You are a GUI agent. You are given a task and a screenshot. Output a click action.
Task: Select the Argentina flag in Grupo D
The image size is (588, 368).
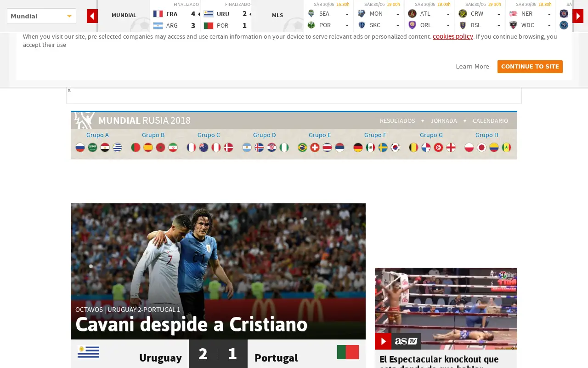point(247,148)
